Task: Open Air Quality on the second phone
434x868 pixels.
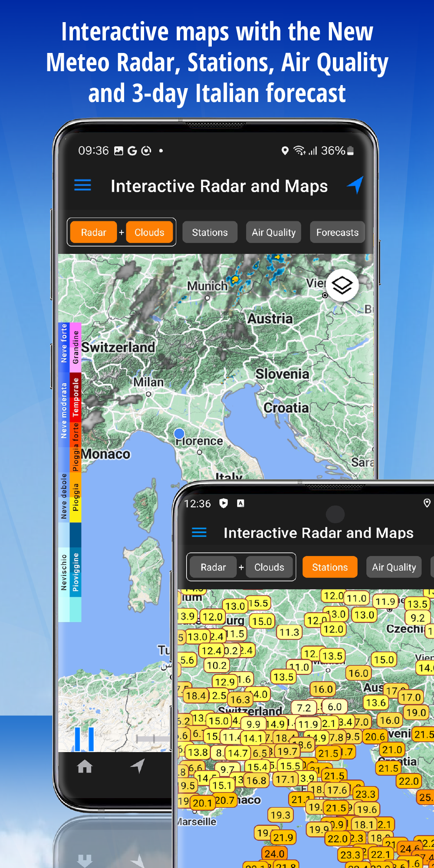Action: point(394,567)
